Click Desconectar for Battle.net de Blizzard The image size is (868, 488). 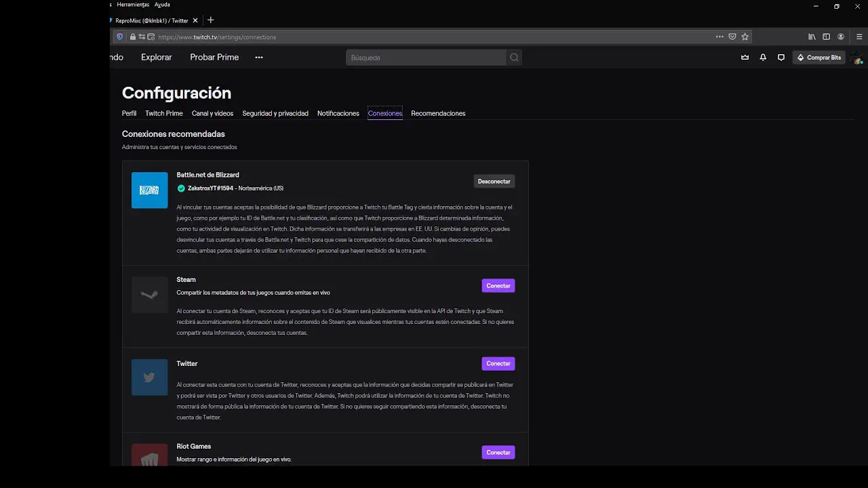[494, 182]
